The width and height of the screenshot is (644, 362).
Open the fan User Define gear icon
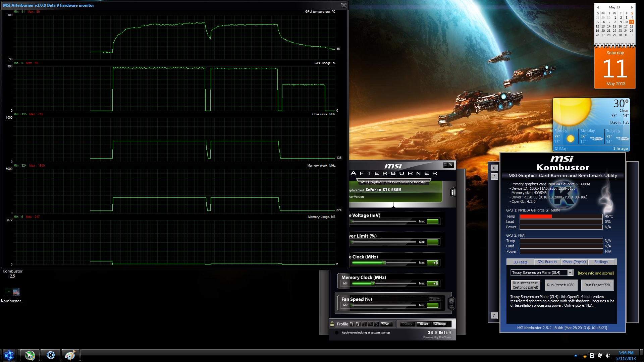(451, 303)
